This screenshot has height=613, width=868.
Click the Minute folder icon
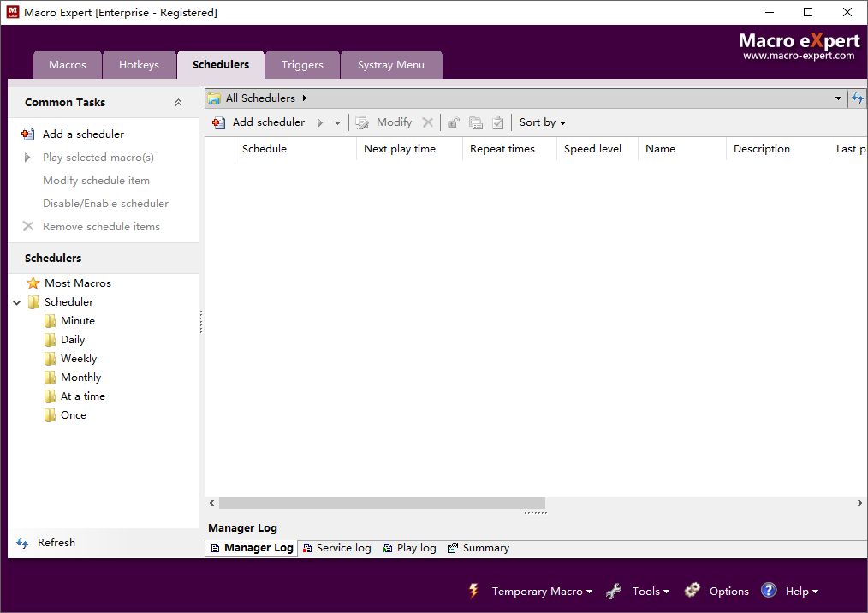click(50, 320)
